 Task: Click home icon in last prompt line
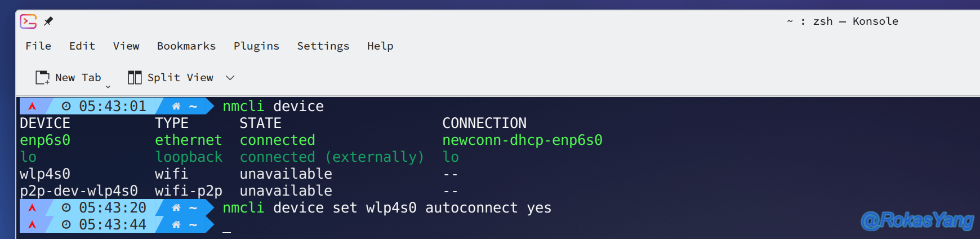tap(176, 224)
